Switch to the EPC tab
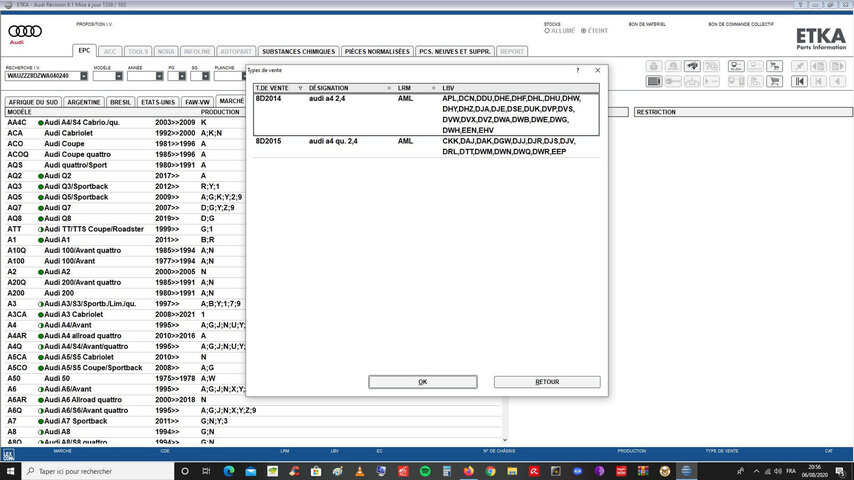Viewport: 854px width, 480px height. (84, 51)
